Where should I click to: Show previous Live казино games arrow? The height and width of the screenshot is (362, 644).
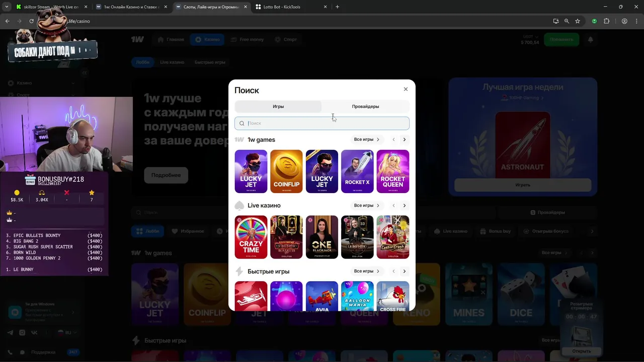[393, 205]
